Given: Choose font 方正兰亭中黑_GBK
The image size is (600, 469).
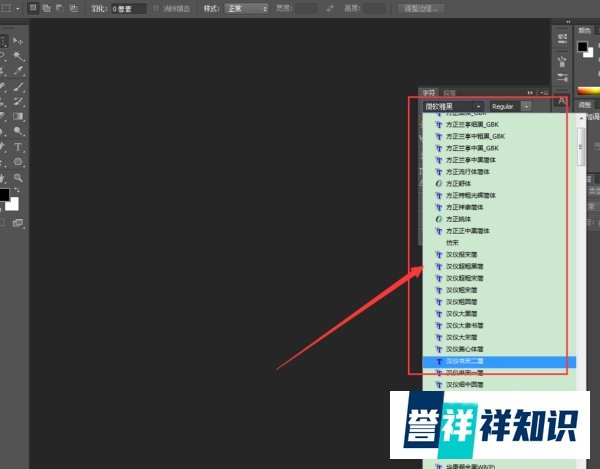Looking at the screenshot, I should click(499, 148).
